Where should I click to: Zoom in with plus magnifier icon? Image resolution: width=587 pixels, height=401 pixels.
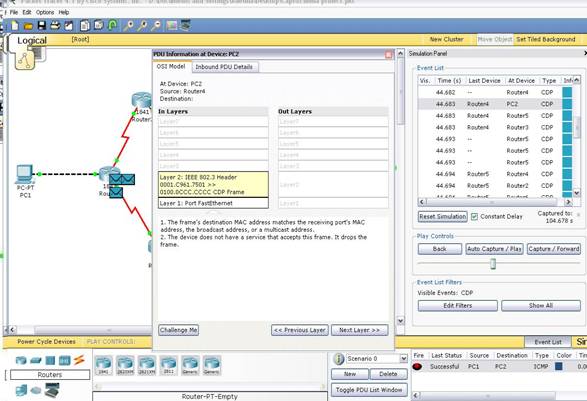pyautogui.click(x=128, y=25)
